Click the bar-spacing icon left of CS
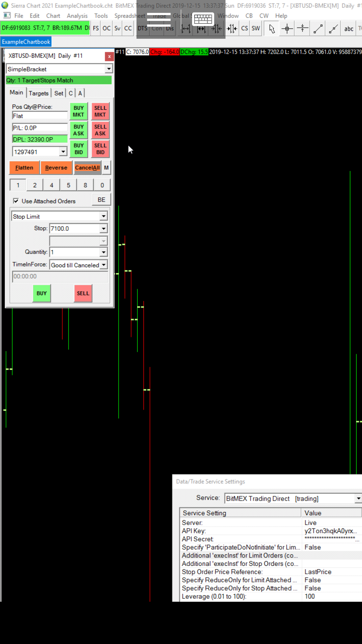Screen dimensions: 362x644 point(232,28)
